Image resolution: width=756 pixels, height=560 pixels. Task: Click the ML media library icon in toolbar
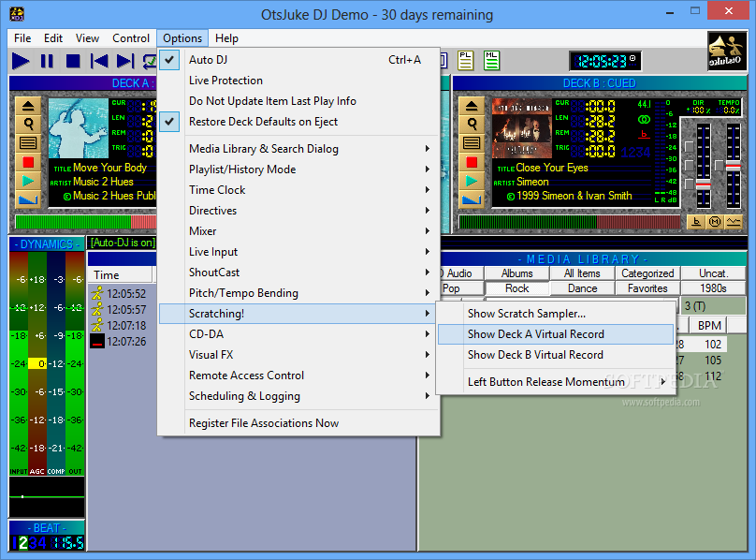pyautogui.click(x=491, y=61)
